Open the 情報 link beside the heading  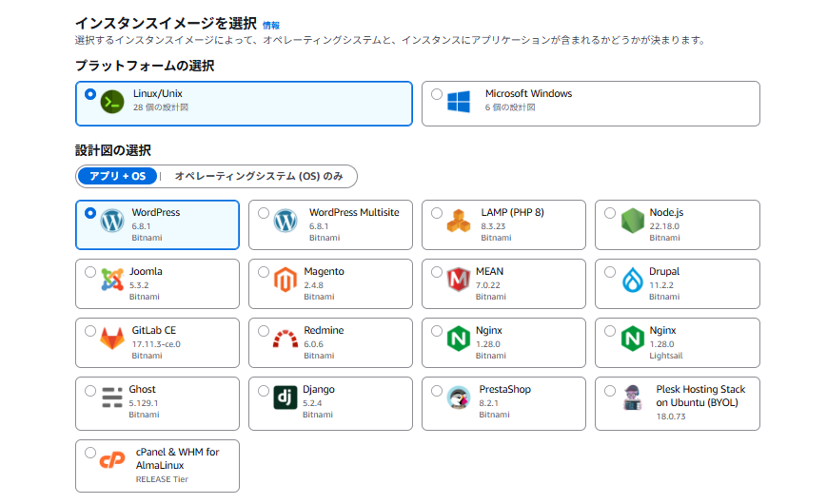click(x=271, y=25)
